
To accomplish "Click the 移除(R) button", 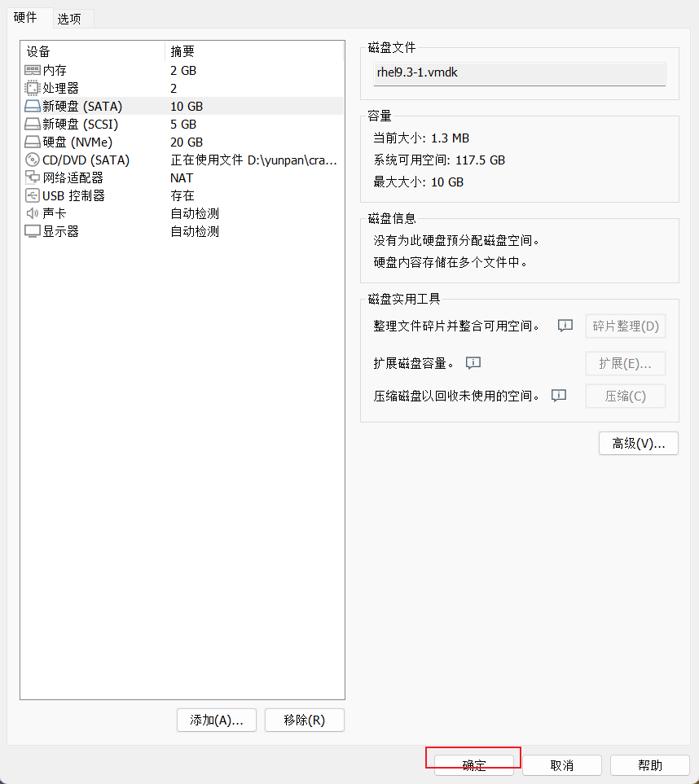I will click(x=305, y=720).
